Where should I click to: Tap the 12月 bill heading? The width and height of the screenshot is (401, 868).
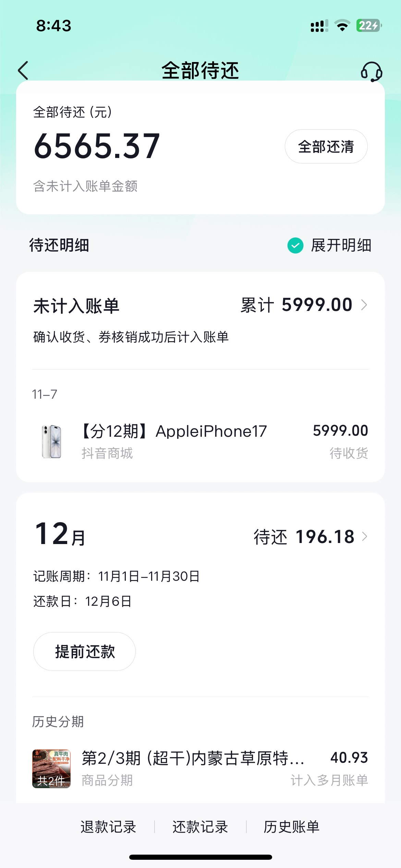[x=60, y=534]
